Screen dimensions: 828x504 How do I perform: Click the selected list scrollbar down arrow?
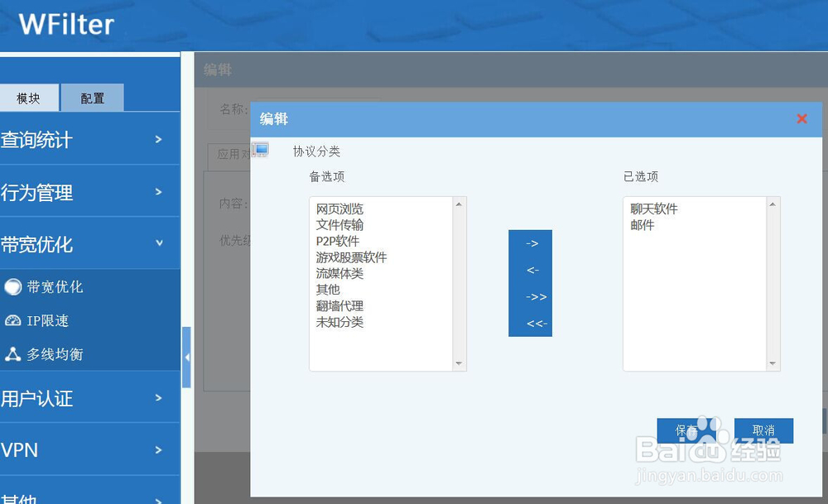click(x=773, y=363)
